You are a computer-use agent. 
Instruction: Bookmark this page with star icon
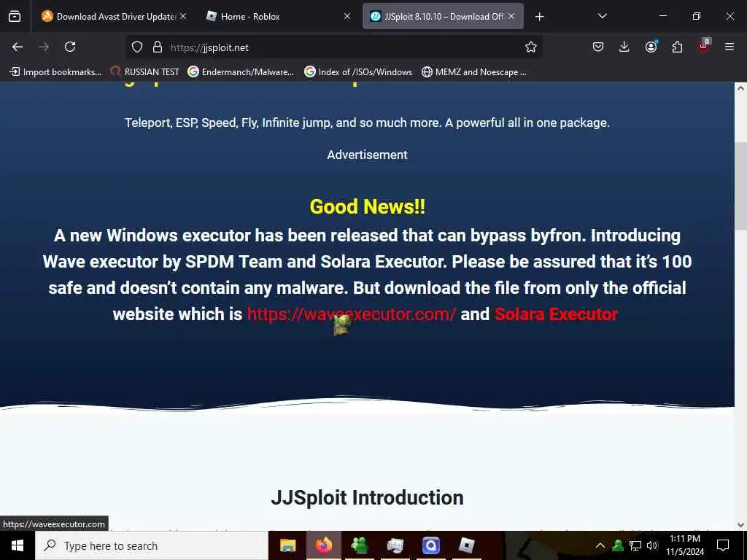tap(531, 47)
